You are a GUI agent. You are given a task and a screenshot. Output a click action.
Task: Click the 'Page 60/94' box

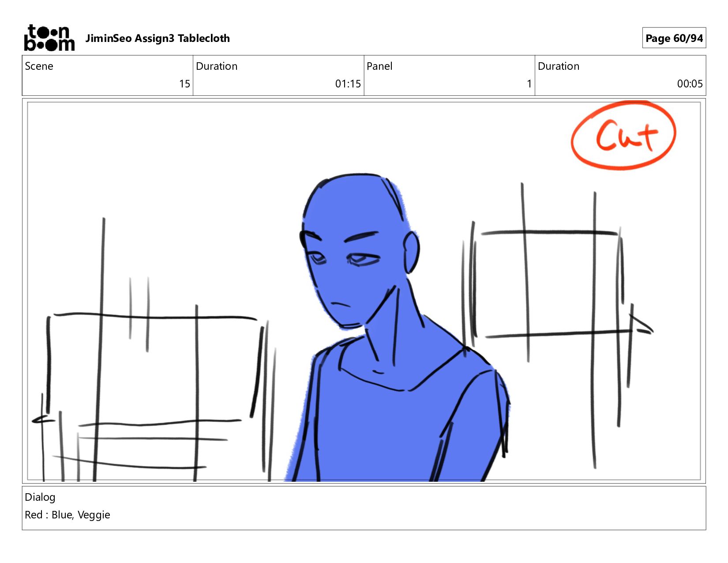674,38
